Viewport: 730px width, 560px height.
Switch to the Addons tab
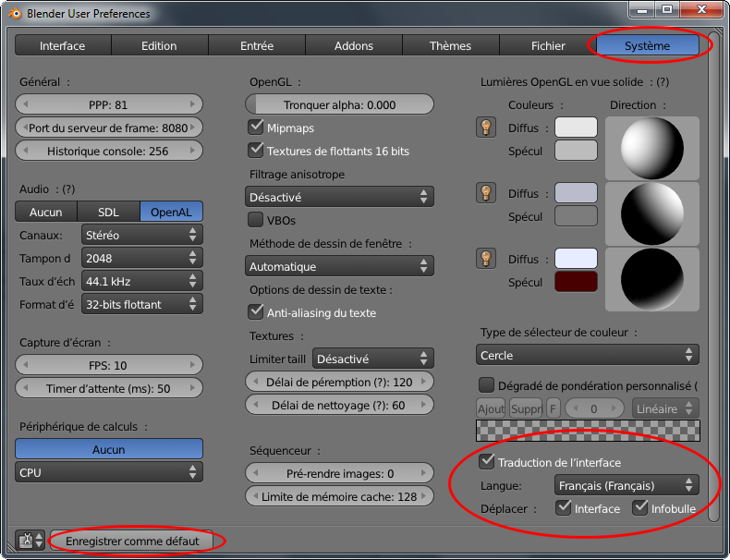click(354, 45)
